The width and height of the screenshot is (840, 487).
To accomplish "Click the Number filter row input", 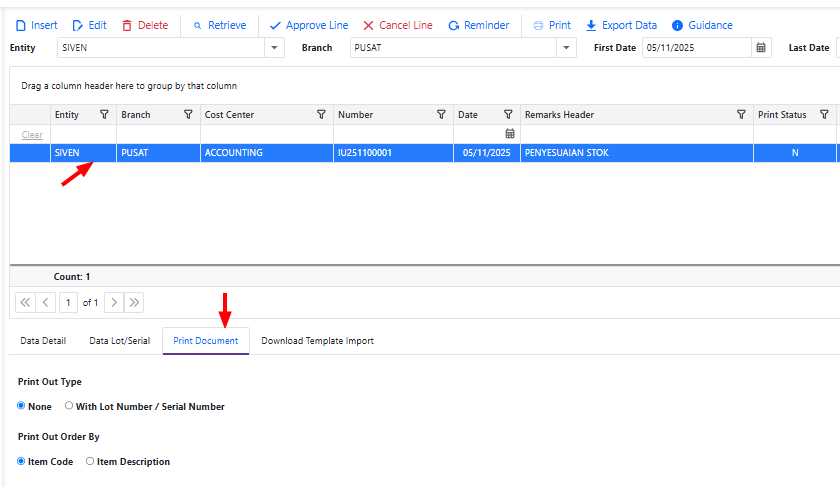I will coord(394,134).
